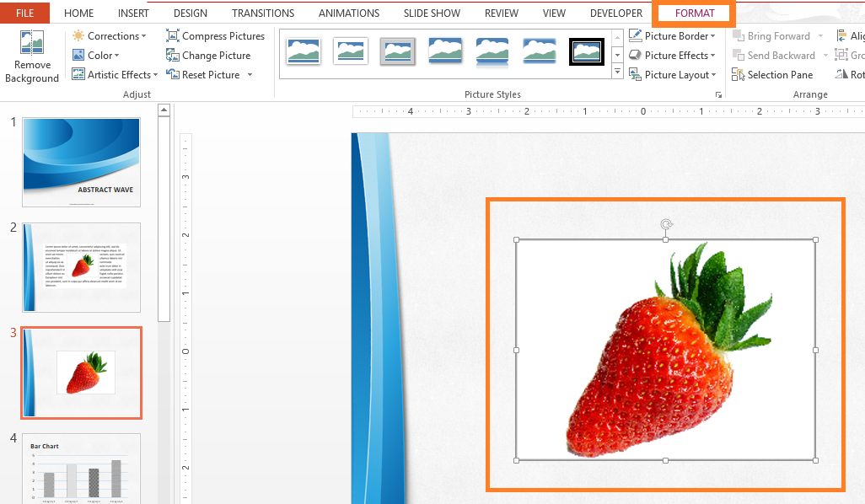The image size is (865, 504).
Task: Open the Picture Effects dropdown
Action: tap(673, 55)
